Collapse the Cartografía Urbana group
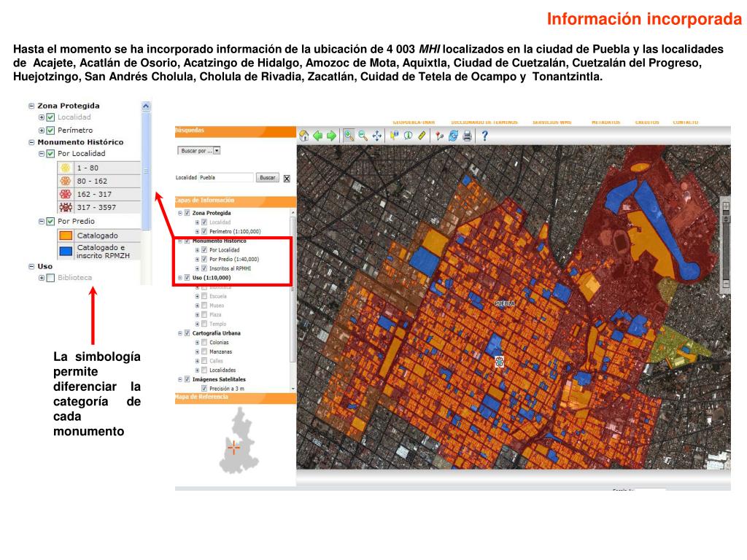This screenshot has width=747, height=560. pos(180,333)
